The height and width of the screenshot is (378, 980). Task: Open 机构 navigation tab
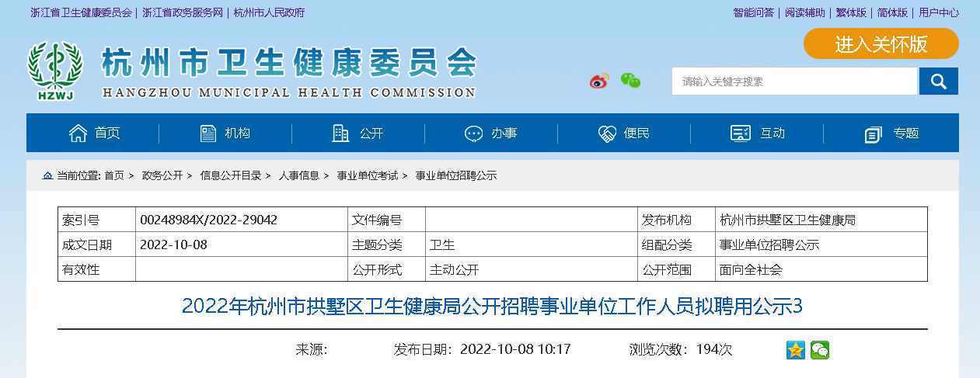point(225,134)
